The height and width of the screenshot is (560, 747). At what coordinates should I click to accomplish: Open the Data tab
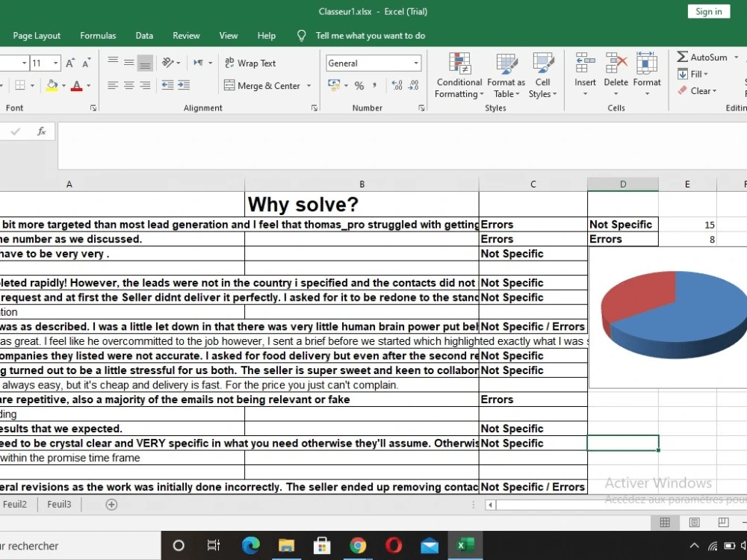(144, 36)
